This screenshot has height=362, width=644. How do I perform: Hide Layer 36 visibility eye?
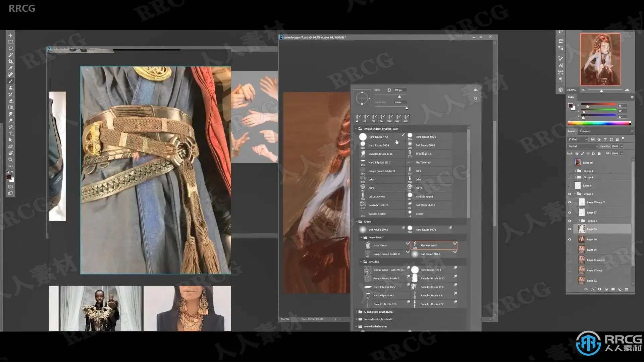pos(570,239)
